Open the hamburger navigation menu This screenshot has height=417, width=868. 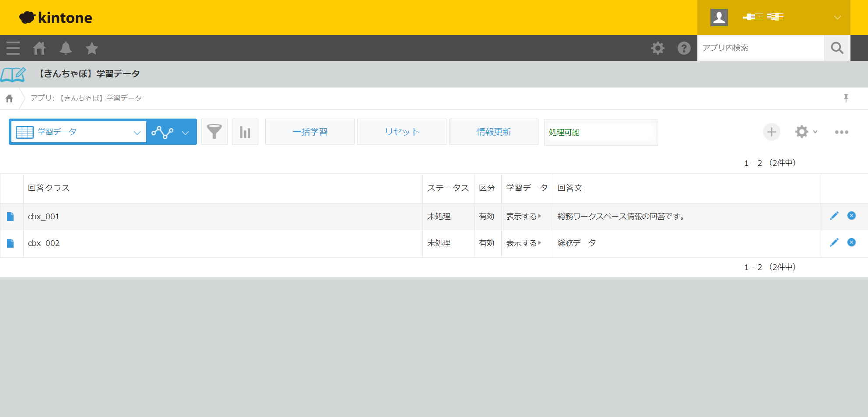[13, 48]
